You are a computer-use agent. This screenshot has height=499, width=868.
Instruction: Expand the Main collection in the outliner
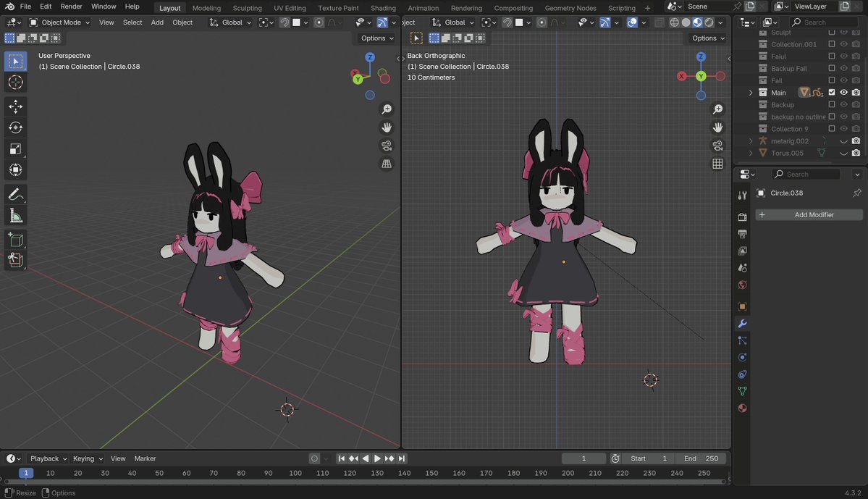(751, 93)
